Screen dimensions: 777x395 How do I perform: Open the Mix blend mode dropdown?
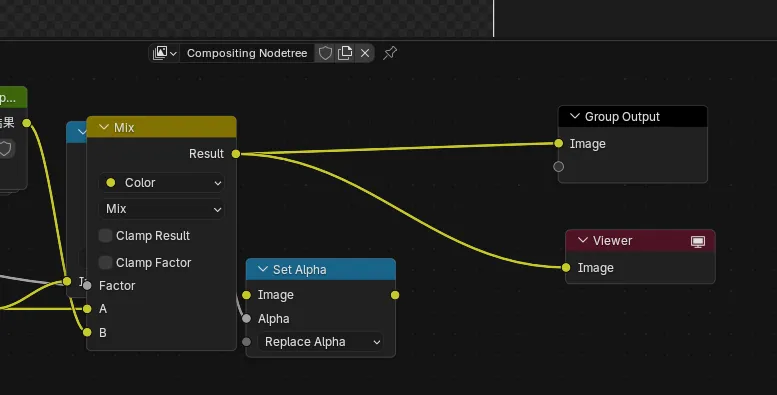(x=162, y=209)
